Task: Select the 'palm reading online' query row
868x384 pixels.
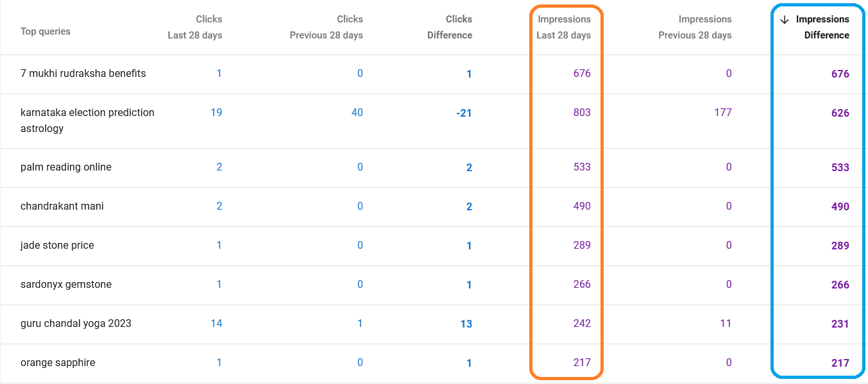Action: [x=66, y=167]
